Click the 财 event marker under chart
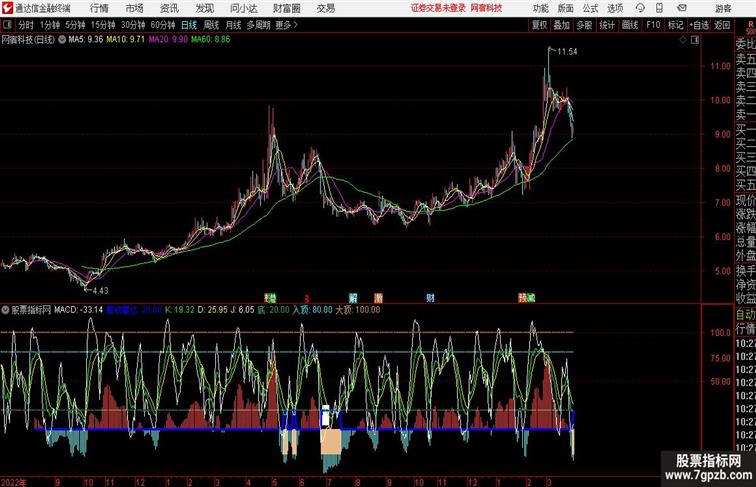Image resolution: width=756 pixels, height=487 pixels. (430, 298)
